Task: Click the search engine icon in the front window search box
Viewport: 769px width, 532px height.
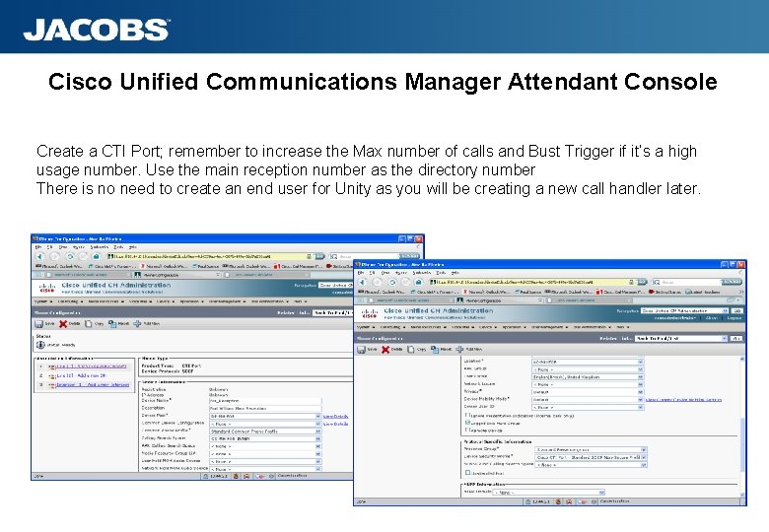Action: point(657,282)
